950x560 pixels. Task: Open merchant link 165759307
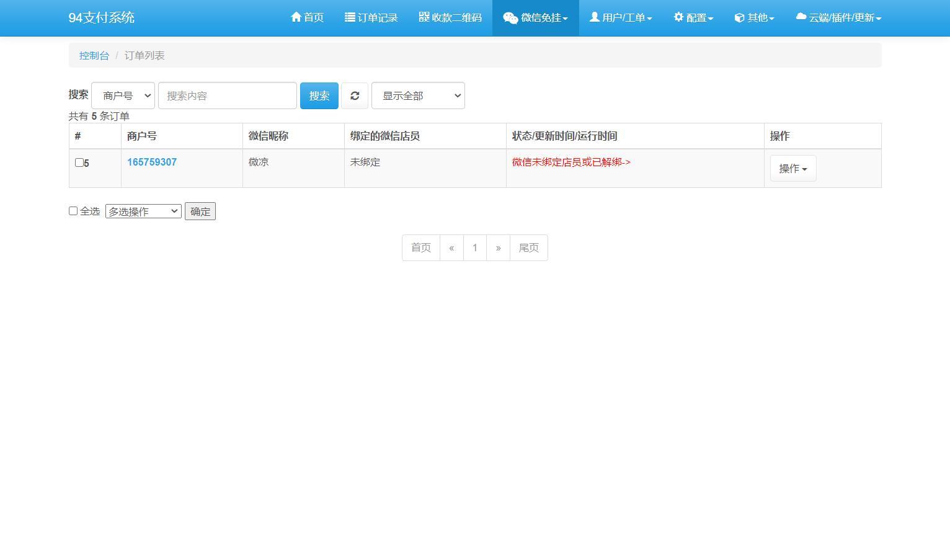pyautogui.click(x=151, y=162)
